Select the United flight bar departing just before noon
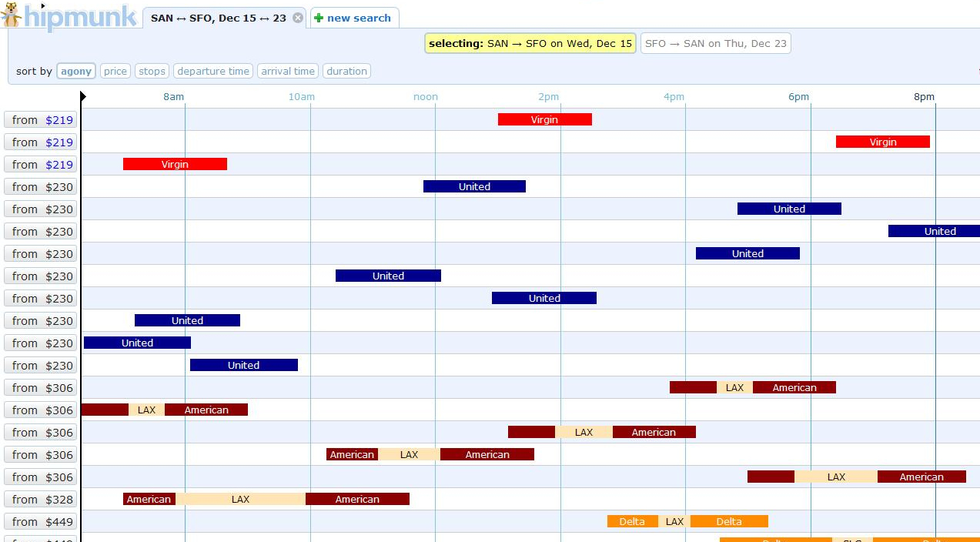The width and height of the screenshot is (980, 542). point(474,186)
